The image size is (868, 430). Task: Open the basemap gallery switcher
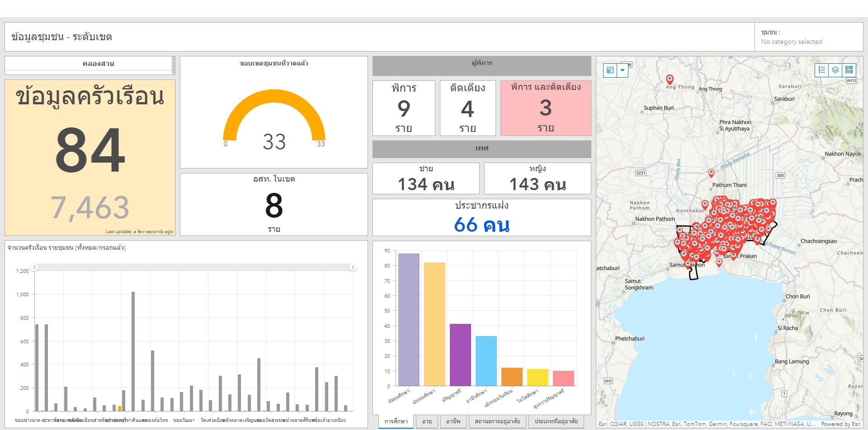click(x=849, y=70)
